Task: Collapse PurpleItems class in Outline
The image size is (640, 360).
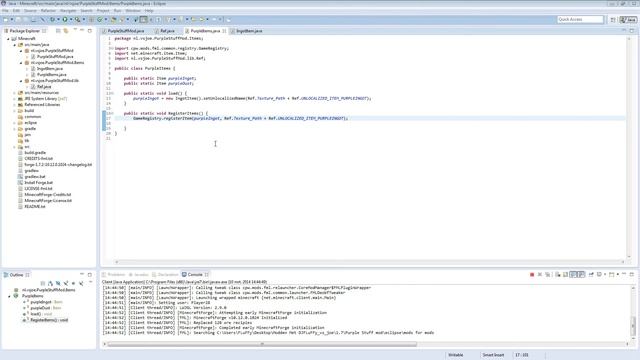Action: [x=9, y=296]
